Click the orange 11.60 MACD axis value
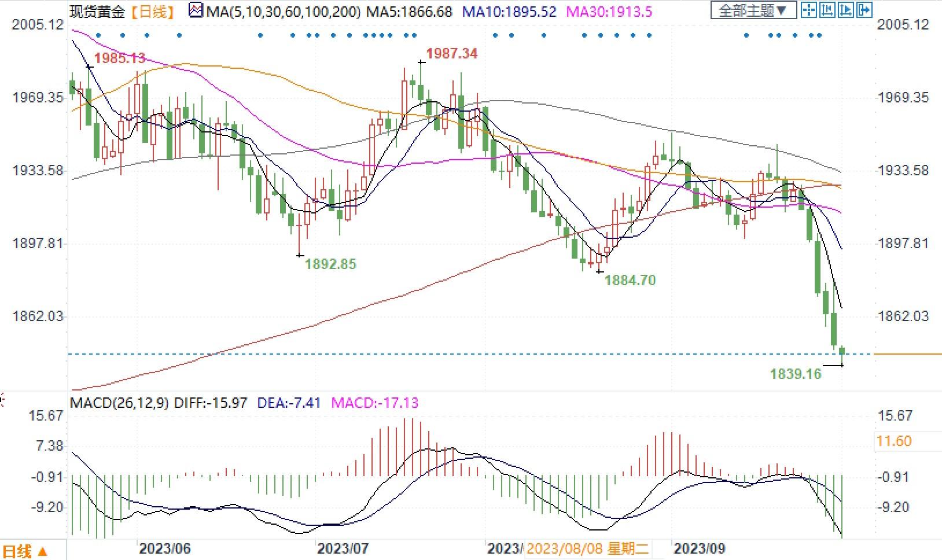The width and height of the screenshot is (942, 560). (x=894, y=441)
